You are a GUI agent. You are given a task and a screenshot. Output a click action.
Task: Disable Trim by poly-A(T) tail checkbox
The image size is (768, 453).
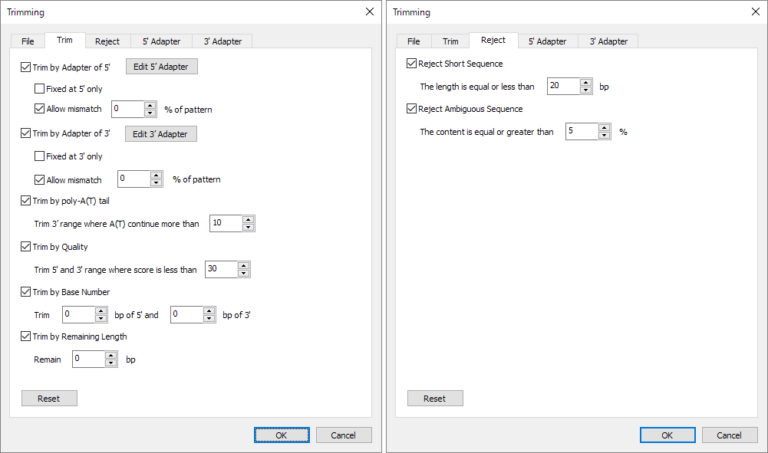(x=26, y=201)
